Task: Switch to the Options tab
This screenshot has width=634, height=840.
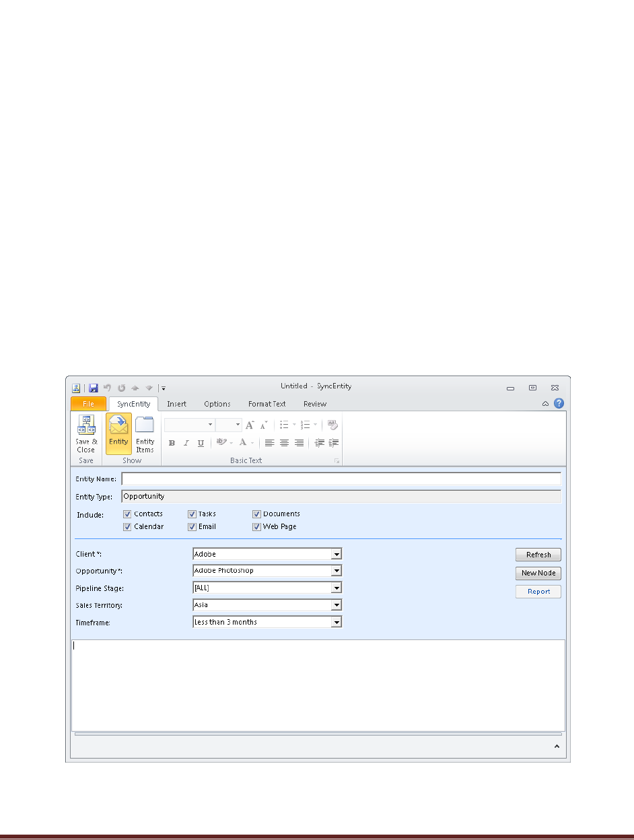Action: (x=217, y=404)
